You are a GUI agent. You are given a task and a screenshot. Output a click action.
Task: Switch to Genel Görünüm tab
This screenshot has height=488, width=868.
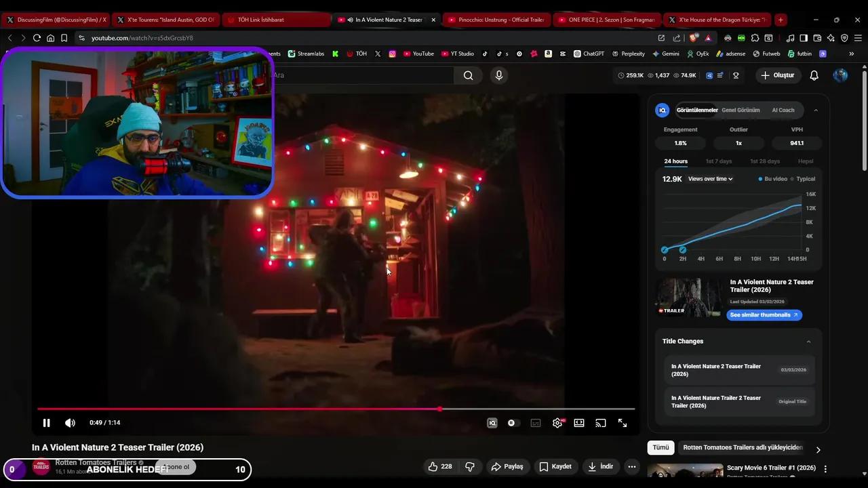coord(741,110)
